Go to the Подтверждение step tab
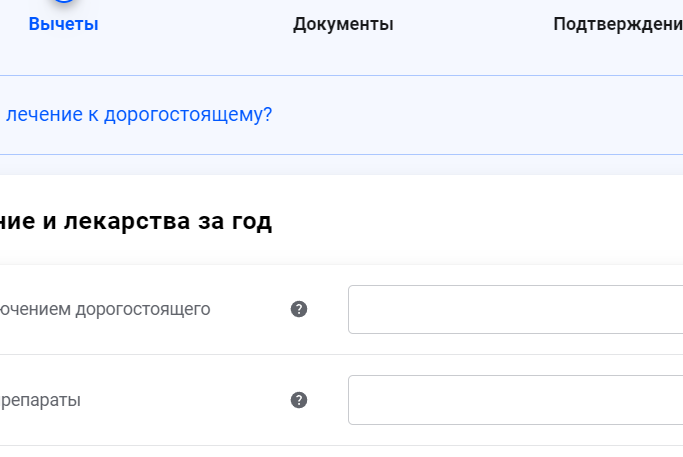Viewport: 683px width, 457px height. pos(617,24)
